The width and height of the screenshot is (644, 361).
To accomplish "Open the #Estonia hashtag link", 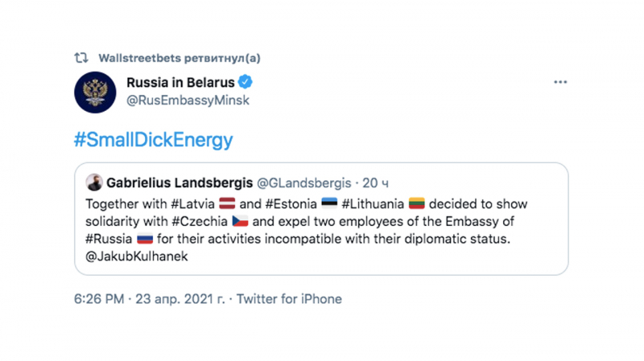I will click(290, 204).
